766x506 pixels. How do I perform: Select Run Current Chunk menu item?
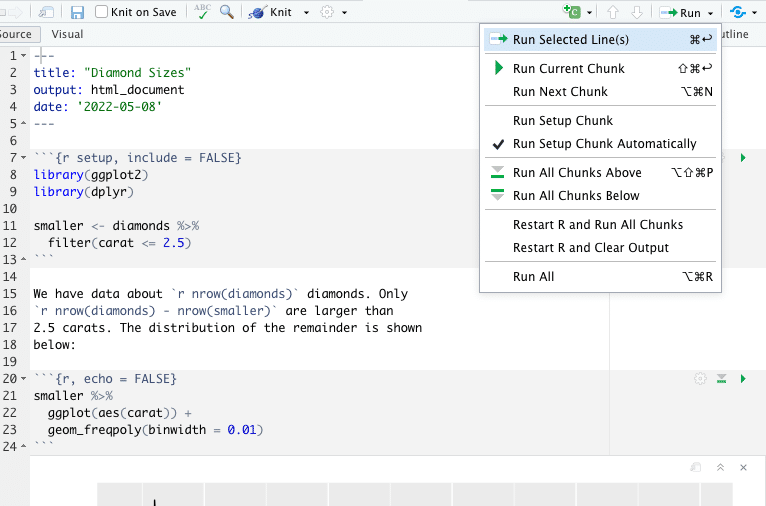pyautogui.click(x=600, y=68)
